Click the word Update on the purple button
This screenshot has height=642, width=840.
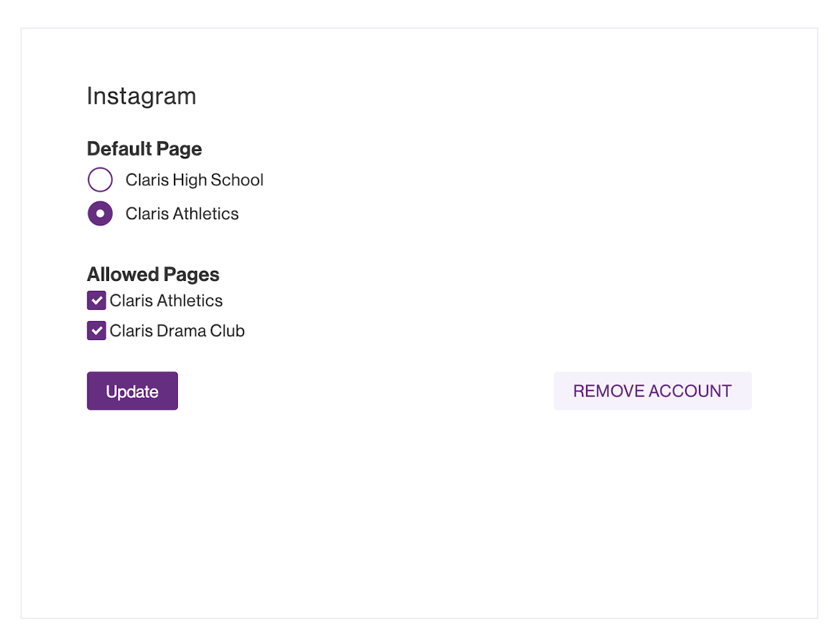click(x=132, y=392)
